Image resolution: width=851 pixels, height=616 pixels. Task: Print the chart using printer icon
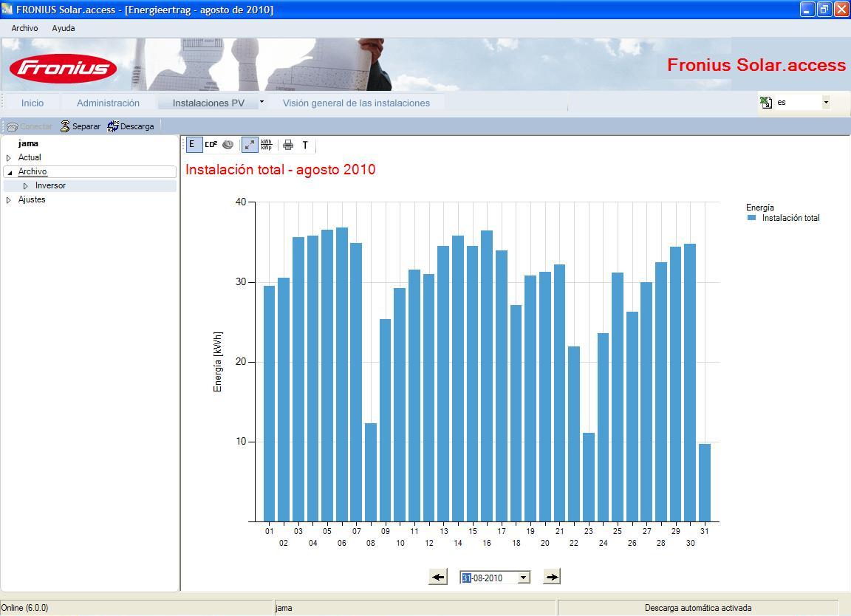pos(288,145)
